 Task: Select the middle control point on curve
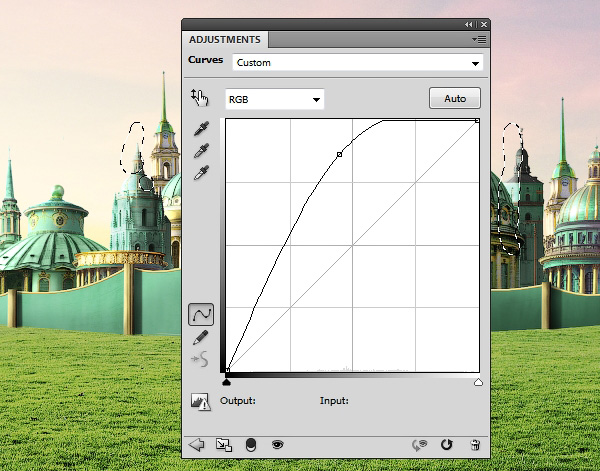point(339,154)
